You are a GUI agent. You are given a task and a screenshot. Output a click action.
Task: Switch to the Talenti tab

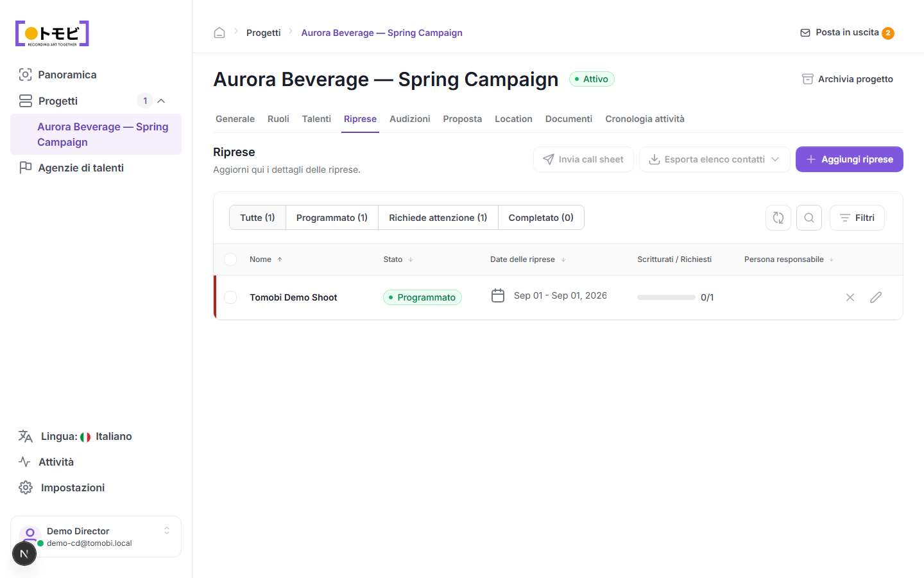coord(316,119)
